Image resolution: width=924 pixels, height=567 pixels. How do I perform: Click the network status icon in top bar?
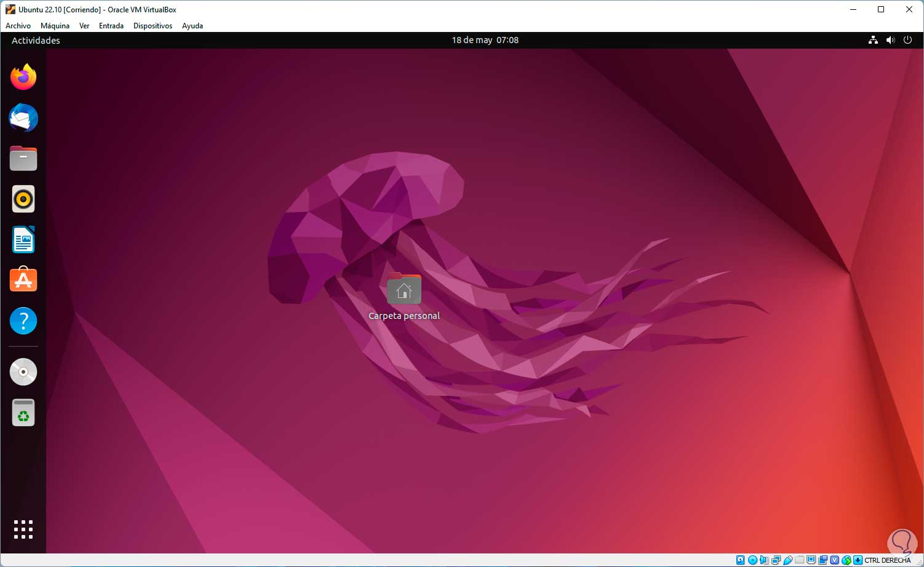873,40
